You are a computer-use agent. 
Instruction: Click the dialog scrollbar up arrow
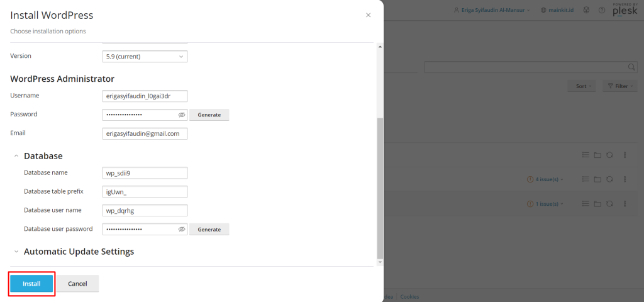pos(380,47)
